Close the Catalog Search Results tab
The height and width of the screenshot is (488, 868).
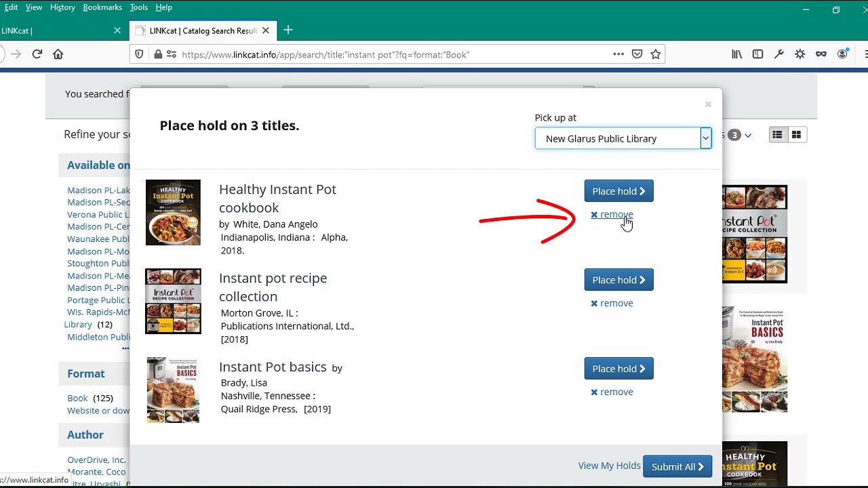266,30
